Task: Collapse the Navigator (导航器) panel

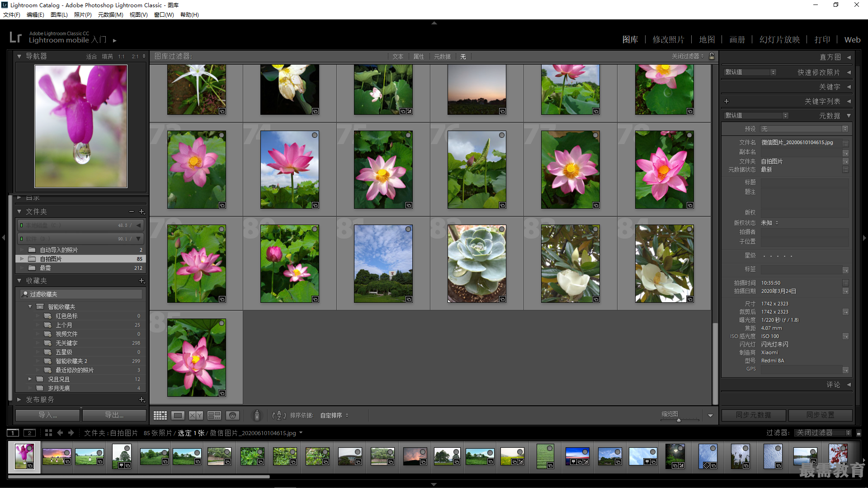Action: pos(19,56)
